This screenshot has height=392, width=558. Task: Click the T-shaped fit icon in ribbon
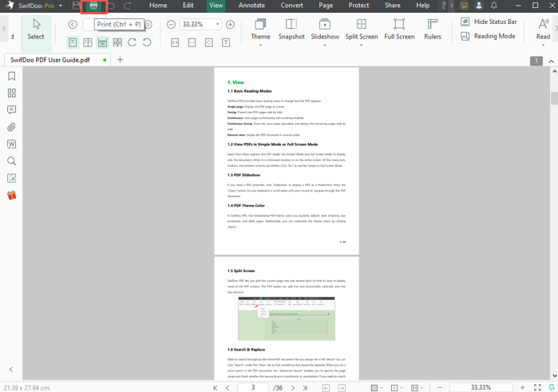(x=226, y=43)
